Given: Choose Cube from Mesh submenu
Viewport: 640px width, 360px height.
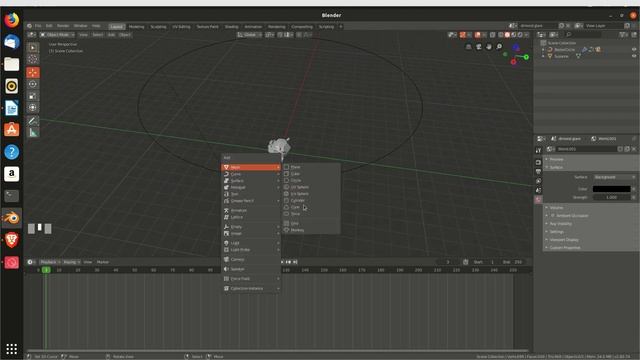Looking at the screenshot, I should pyautogui.click(x=312, y=173).
